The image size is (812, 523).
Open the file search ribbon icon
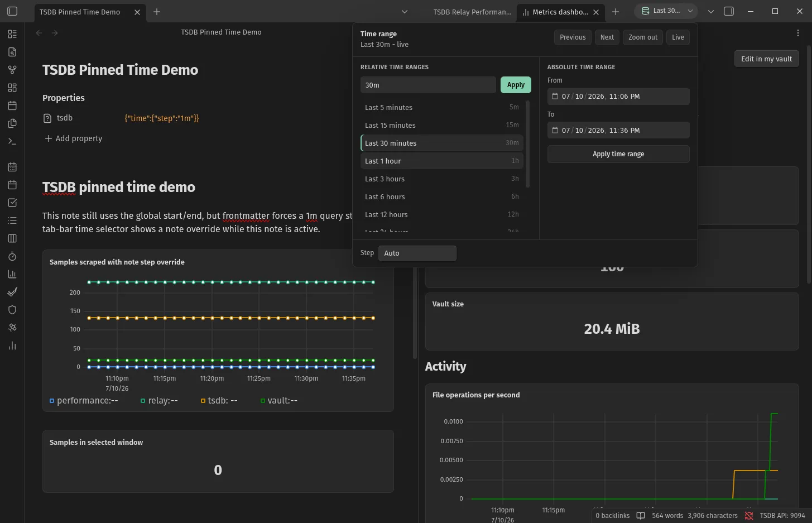tap(12, 52)
